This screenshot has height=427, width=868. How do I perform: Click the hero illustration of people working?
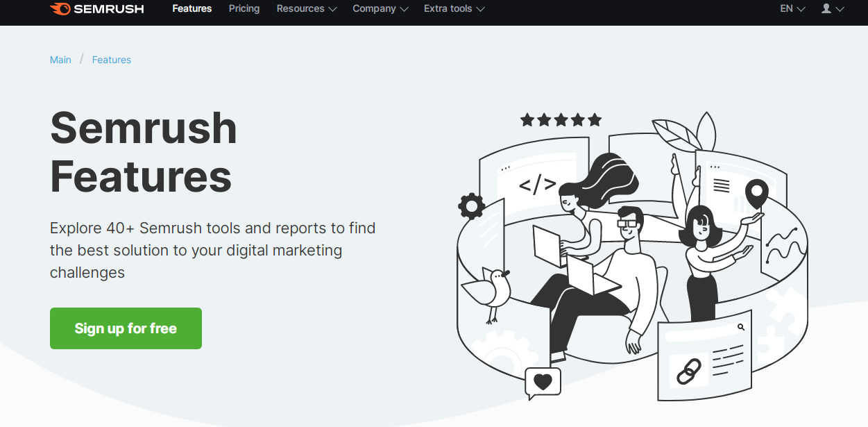tap(632, 257)
